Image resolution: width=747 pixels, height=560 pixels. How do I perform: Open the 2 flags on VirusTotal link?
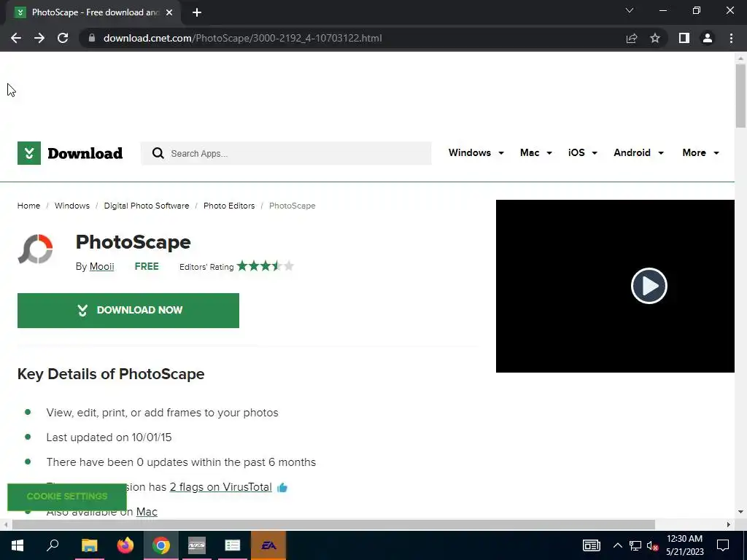coord(220,487)
